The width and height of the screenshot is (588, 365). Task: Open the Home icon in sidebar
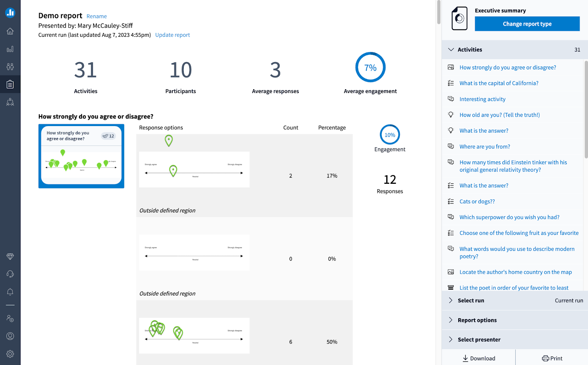coord(10,31)
